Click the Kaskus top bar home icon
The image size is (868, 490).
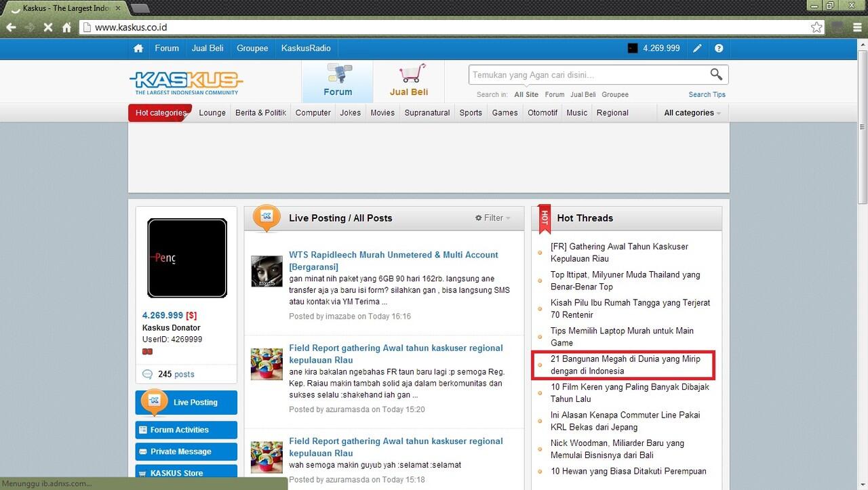click(138, 48)
